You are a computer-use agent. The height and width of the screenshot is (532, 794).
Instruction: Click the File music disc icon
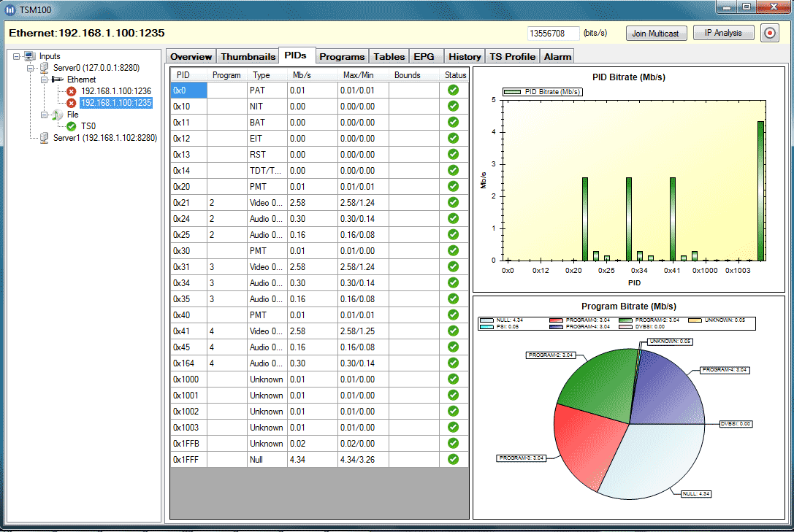click(x=58, y=115)
